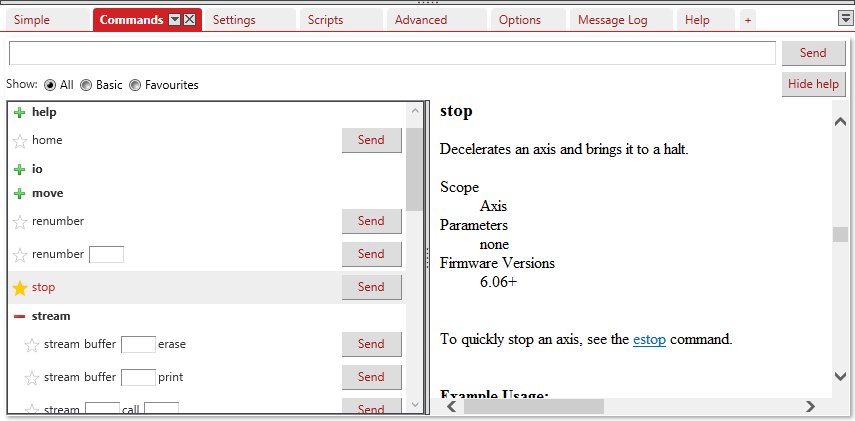Focus the command entry text field
The width and height of the screenshot is (855, 421).
tap(393, 53)
